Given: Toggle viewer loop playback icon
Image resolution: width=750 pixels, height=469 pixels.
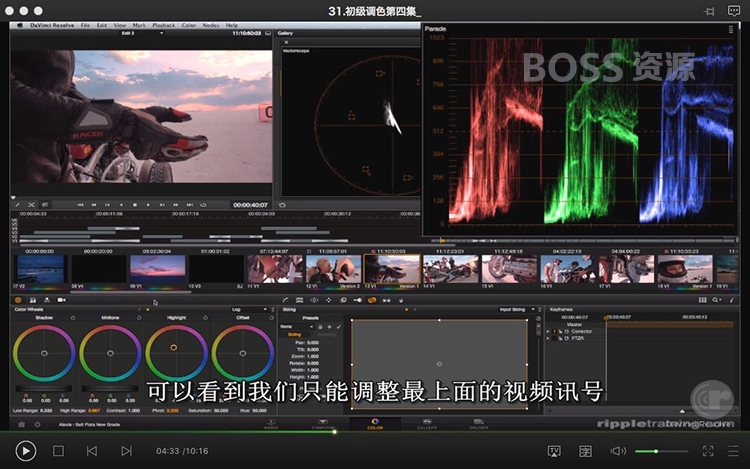Looking at the screenshot, I should click(x=203, y=205).
